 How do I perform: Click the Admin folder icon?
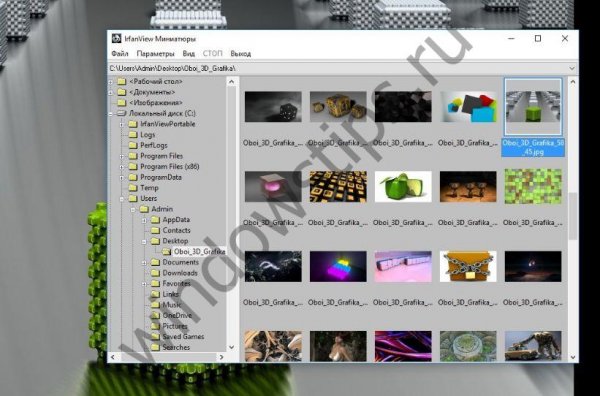pos(144,209)
